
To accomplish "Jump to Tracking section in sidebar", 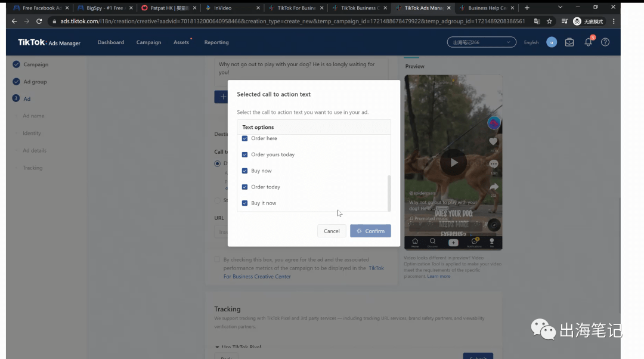I will [x=32, y=168].
